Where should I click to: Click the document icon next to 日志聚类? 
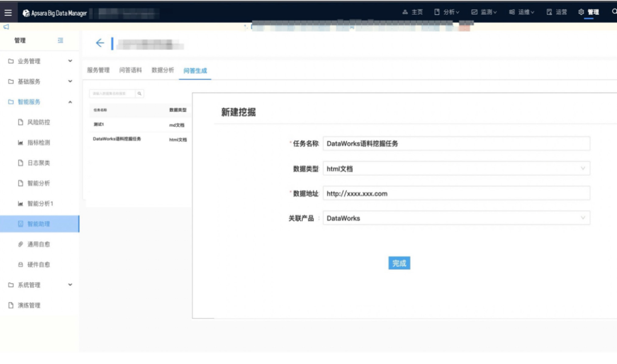[21, 162]
